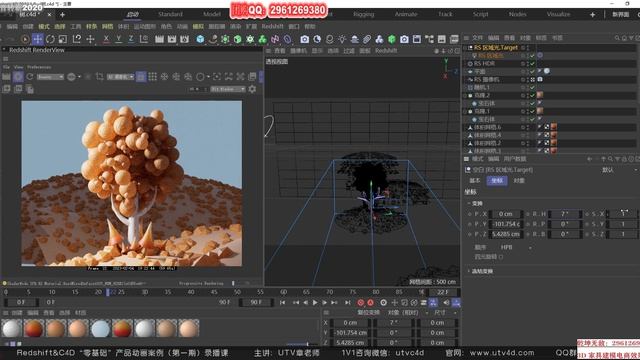640x360 pixels.
Task: Click the red record keyframe button
Action: tap(360, 302)
